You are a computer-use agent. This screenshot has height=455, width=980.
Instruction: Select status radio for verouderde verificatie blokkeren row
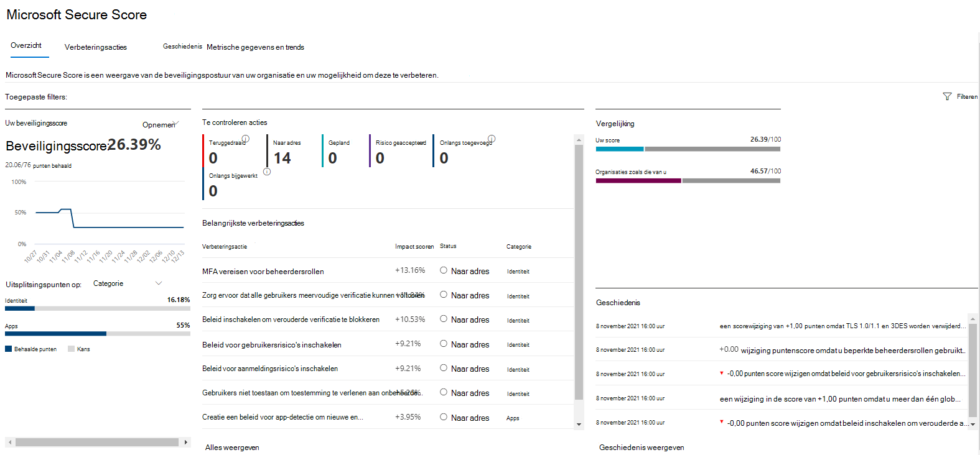click(444, 319)
